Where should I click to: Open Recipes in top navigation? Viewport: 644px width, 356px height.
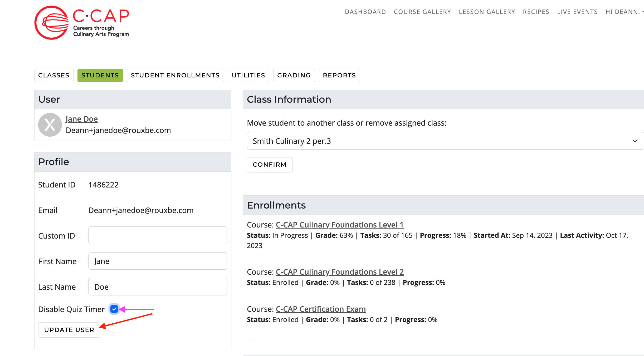536,12
